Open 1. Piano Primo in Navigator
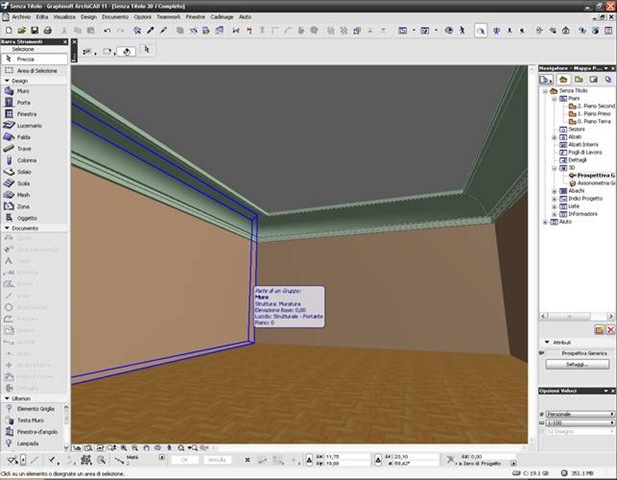Screen dimensions: 617x480 pyautogui.click(x=592, y=113)
